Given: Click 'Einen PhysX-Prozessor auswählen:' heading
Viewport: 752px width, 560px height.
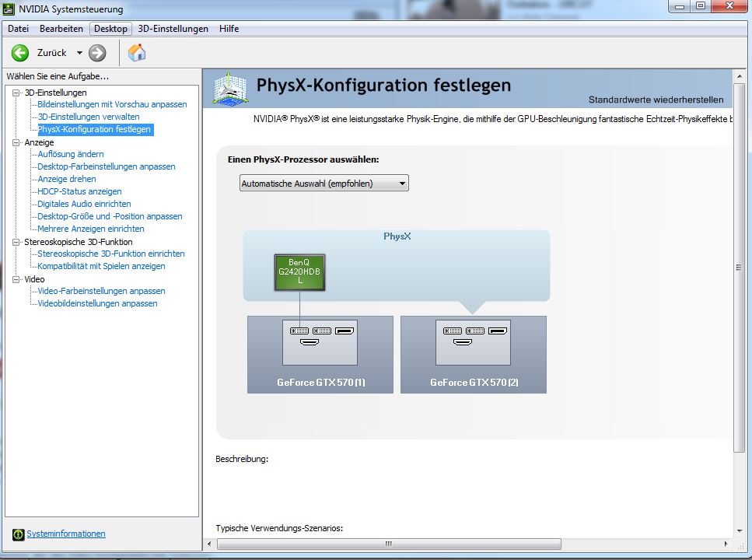Looking at the screenshot, I should tap(303, 159).
